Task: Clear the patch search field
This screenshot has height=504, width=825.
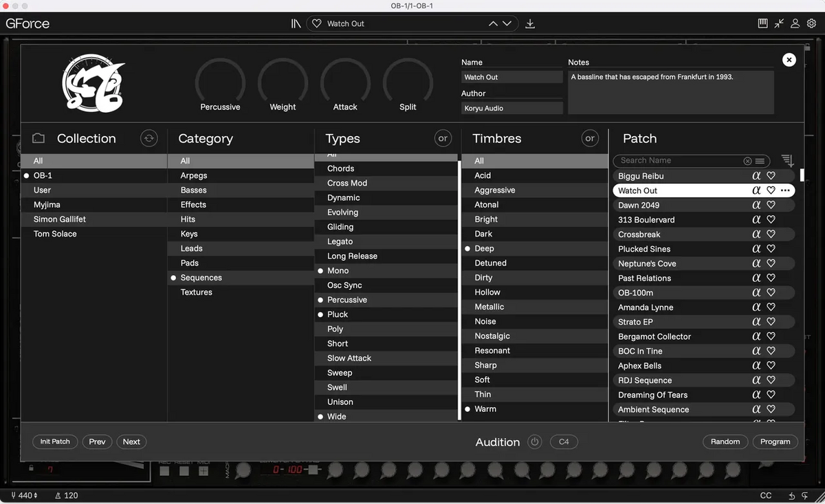Action: (x=747, y=161)
